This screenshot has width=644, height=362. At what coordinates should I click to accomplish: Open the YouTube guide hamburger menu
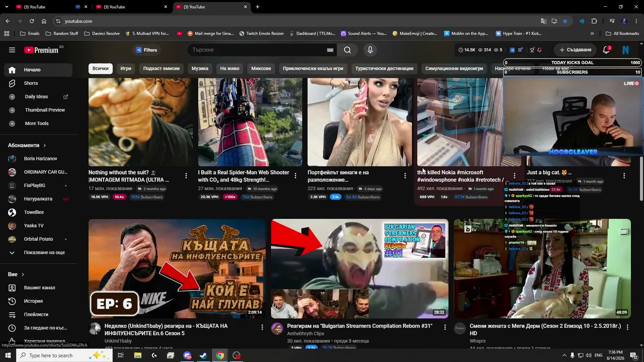[x=12, y=50]
